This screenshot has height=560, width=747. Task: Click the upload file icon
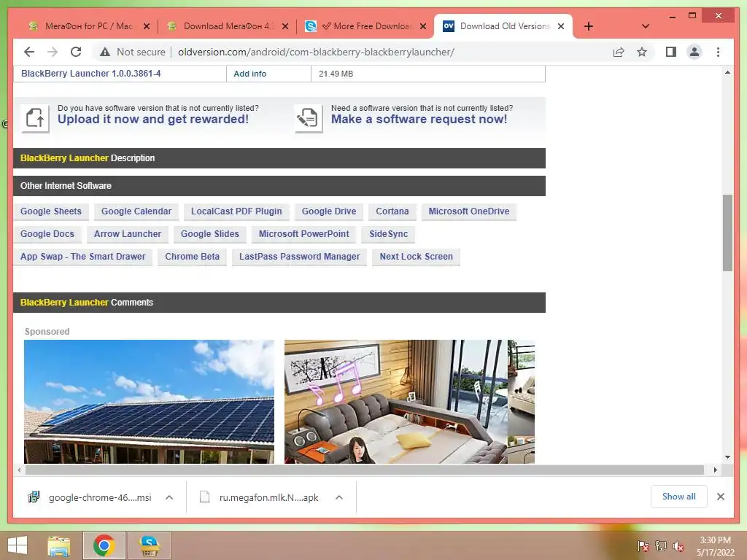point(35,117)
